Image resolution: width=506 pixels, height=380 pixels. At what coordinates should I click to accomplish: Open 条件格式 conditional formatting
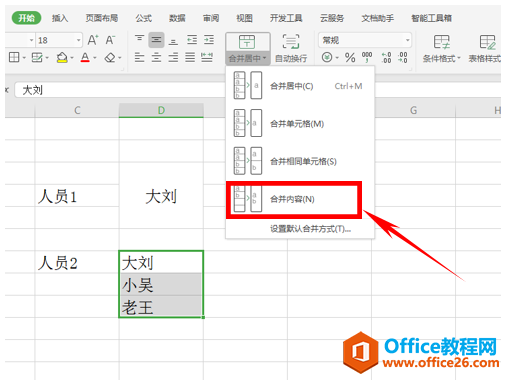[441, 49]
